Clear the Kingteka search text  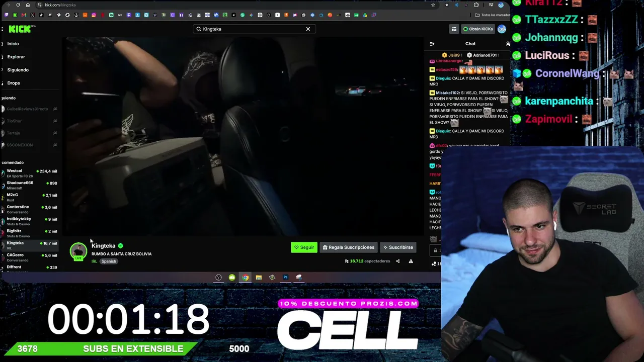(x=308, y=29)
